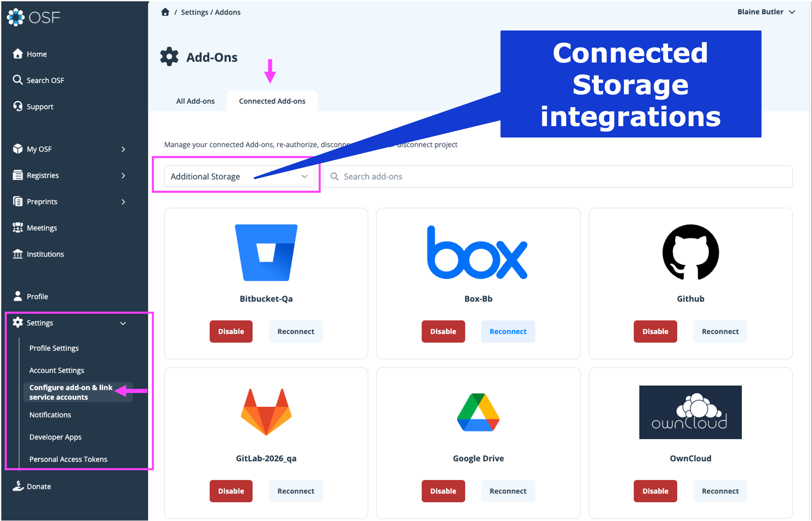This screenshot has height=521, width=812.
Task: Click the Preprints document icon
Action: [x=18, y=201]
